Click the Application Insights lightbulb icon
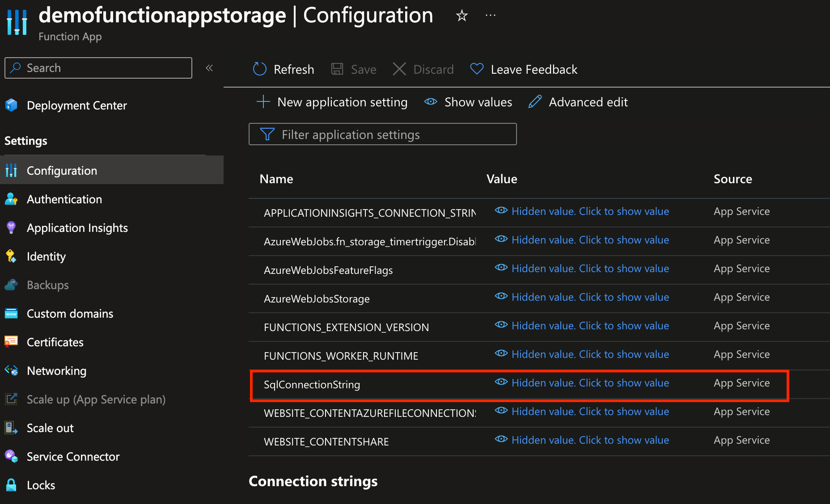The width and height of the screenshot is (830, 504). pos(11,227)
